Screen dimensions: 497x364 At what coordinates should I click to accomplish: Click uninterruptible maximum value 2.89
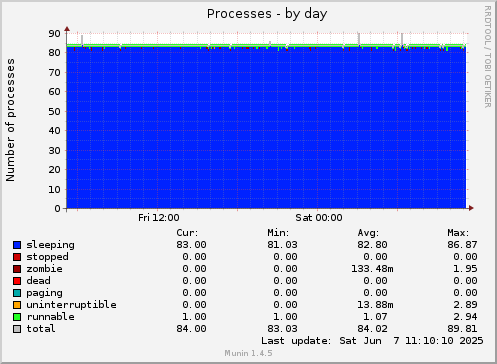tap(465, 305)
